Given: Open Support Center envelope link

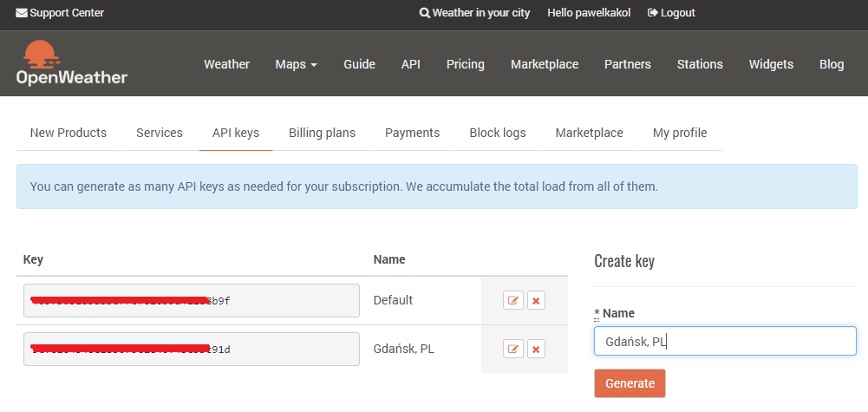Looking at the screenshot, I should [60, 13].
